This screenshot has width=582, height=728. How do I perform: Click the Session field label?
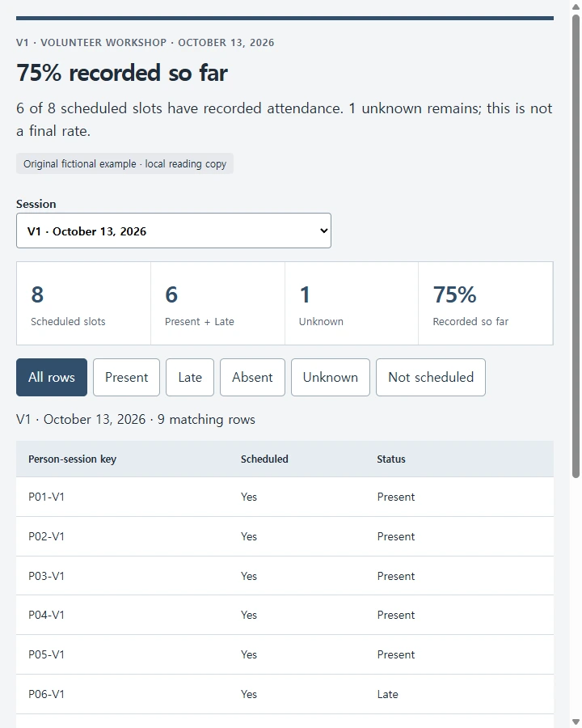tap(36, 204)
